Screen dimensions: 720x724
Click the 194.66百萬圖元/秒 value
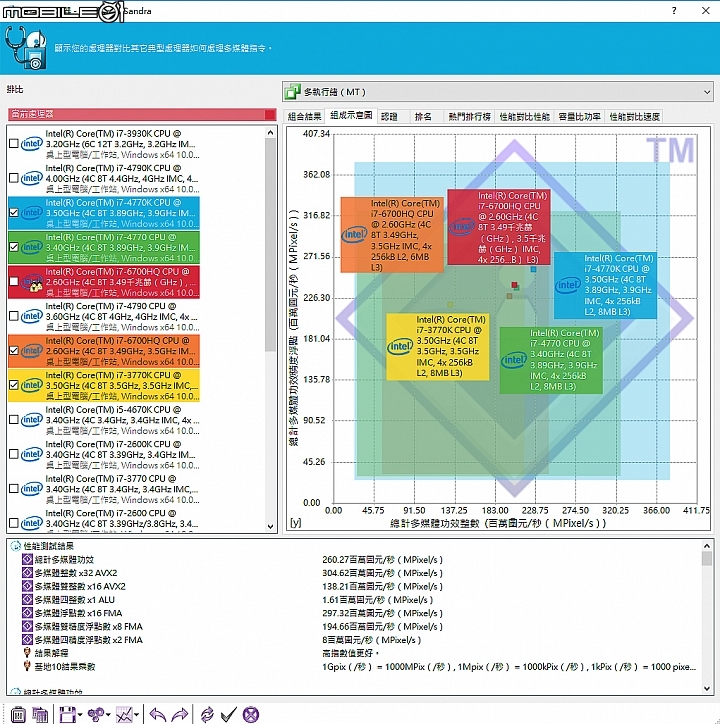pyautogui.click(x=382, y=627)
